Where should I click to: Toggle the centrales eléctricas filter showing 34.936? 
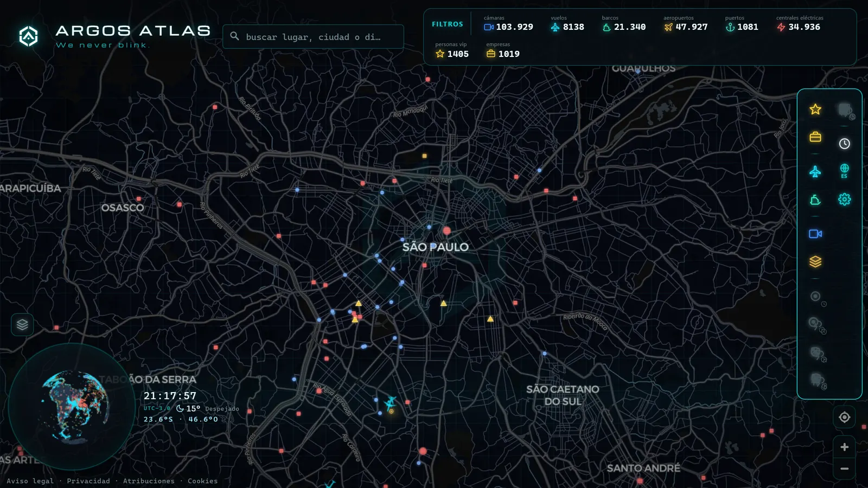[800, 23]
